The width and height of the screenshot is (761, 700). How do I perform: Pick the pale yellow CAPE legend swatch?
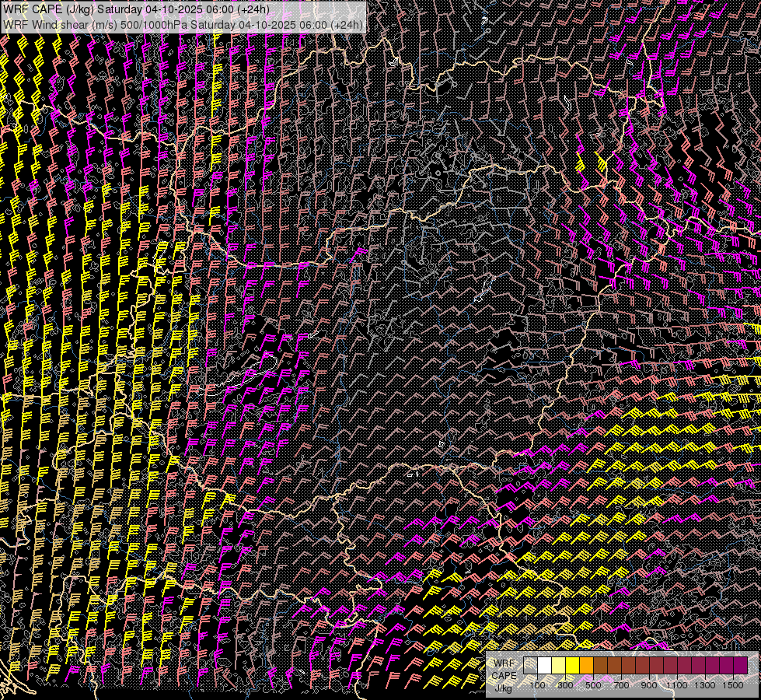[558, 666]
